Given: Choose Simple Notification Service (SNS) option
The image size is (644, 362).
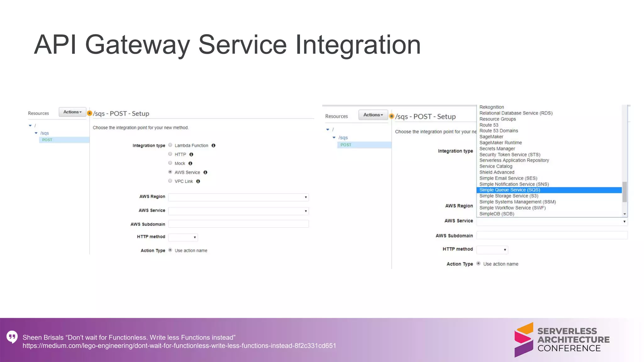Looking at the screenshot, I should pyautogui.click(x=514, y=184).
